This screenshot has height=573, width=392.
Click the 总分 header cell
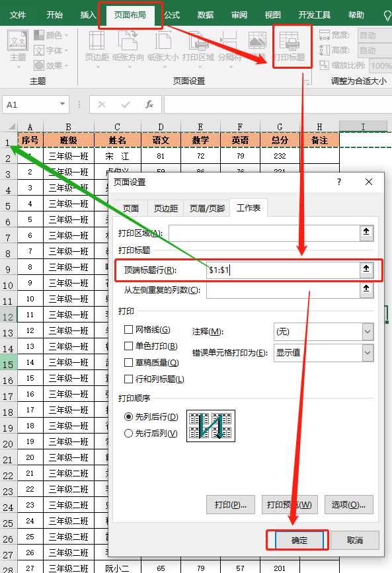pyautogui.click(x=280, y=140)
